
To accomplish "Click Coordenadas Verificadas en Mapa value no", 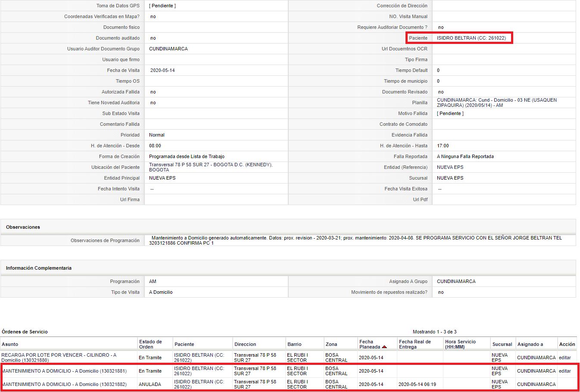I will [x=153, y=16].
